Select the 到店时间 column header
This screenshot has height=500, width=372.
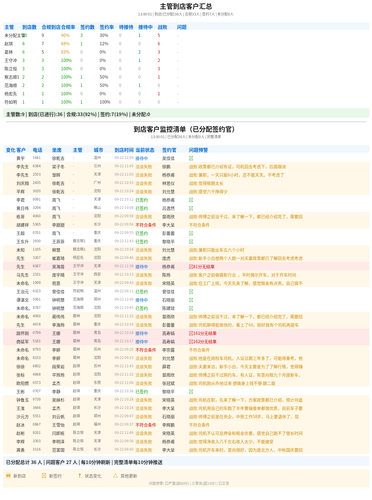click(x=124, y=150)
